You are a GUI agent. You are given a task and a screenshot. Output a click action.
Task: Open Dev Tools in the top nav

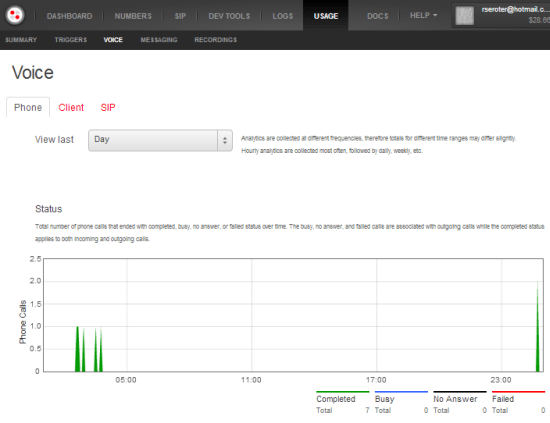coord(229,16)
